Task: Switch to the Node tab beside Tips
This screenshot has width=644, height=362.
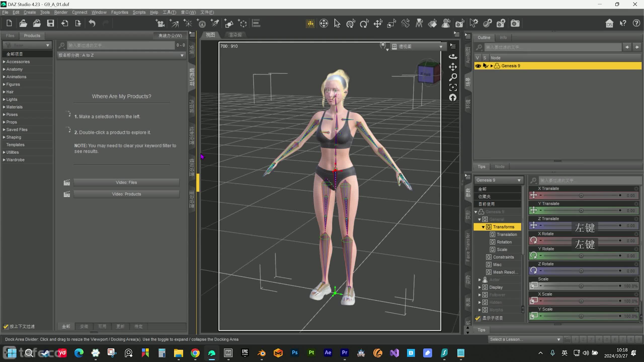Action: coord(499,166)
